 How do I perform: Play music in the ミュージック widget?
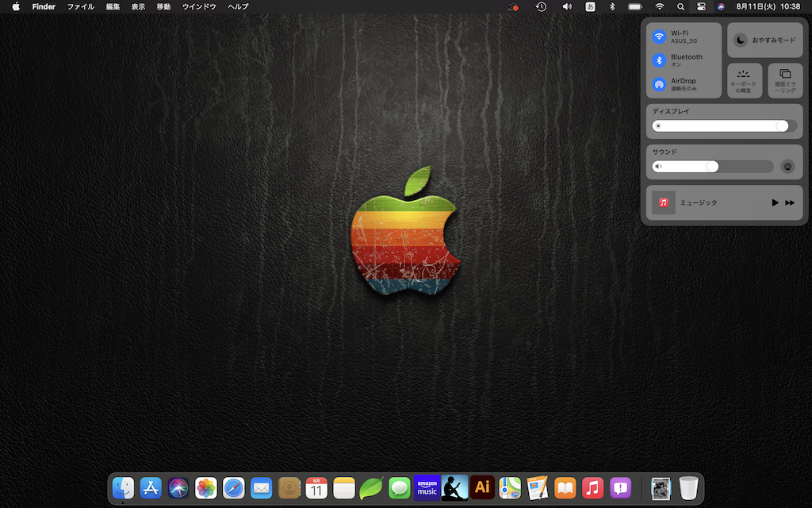point(775,202)
